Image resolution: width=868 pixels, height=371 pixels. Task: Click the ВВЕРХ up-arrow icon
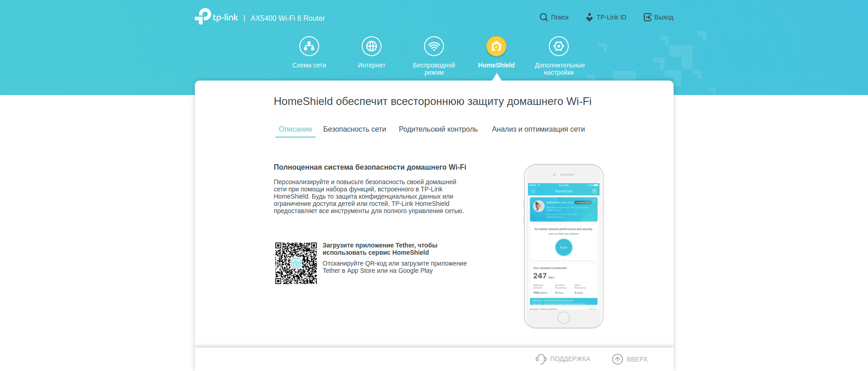[x=617, y=359]
